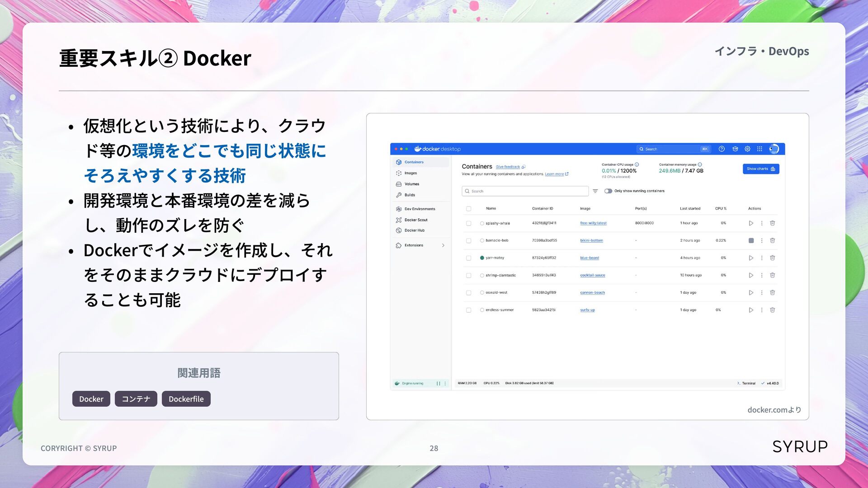Open the Containers section in sidebar
The width and height of the screenshot is (868, 488).
point(421,162)
